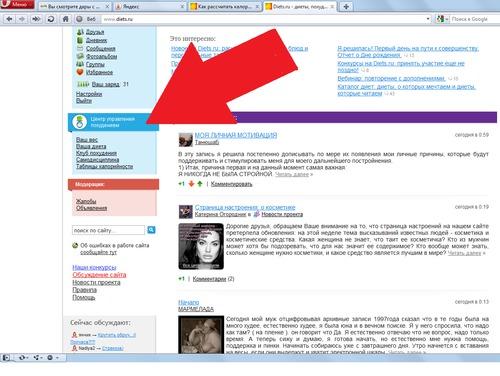Reload the page with the refresh icon
This screenshot has height=376, width=500.
pos(51,19)
